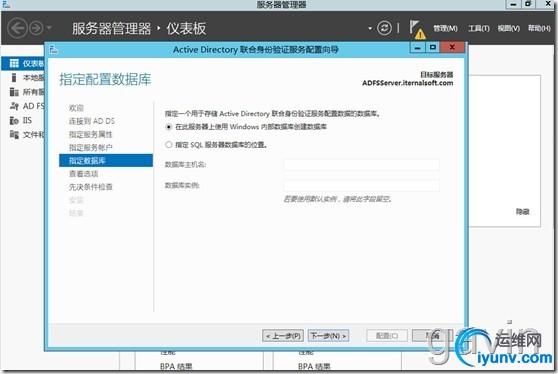This screenshot has height=374, width=558.
Task: Open navigation history dropdown beside forward arrow
Action: click(x=49, y=28)
